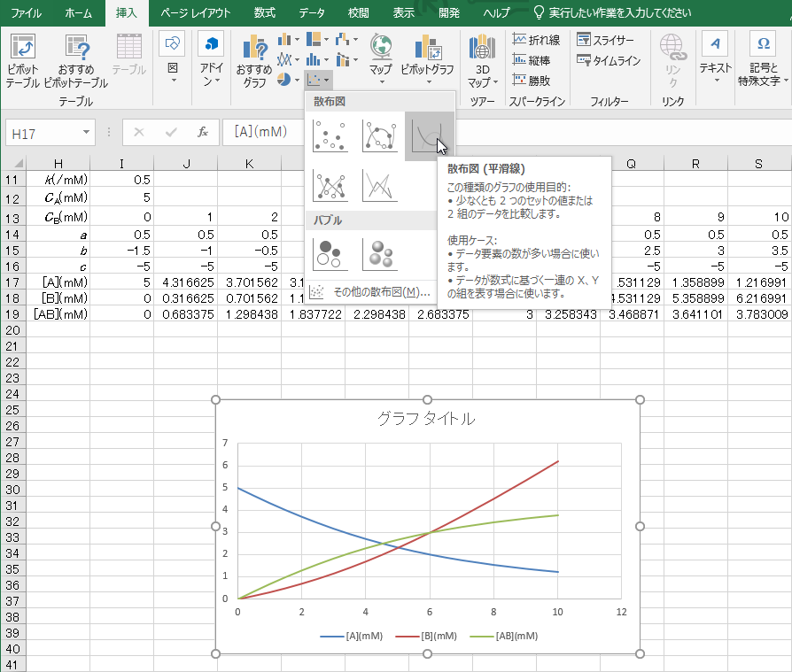Click the chart title グラフ タイトル

(427, 418)
